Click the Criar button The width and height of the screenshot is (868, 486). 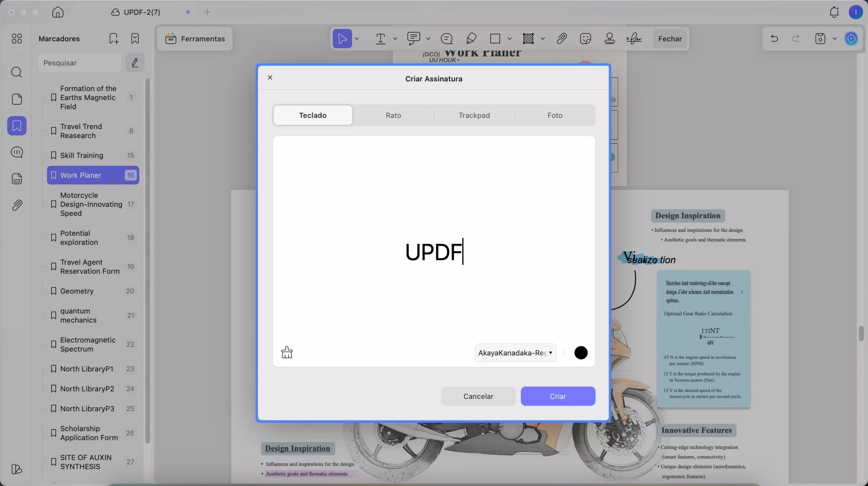point(558,396)
